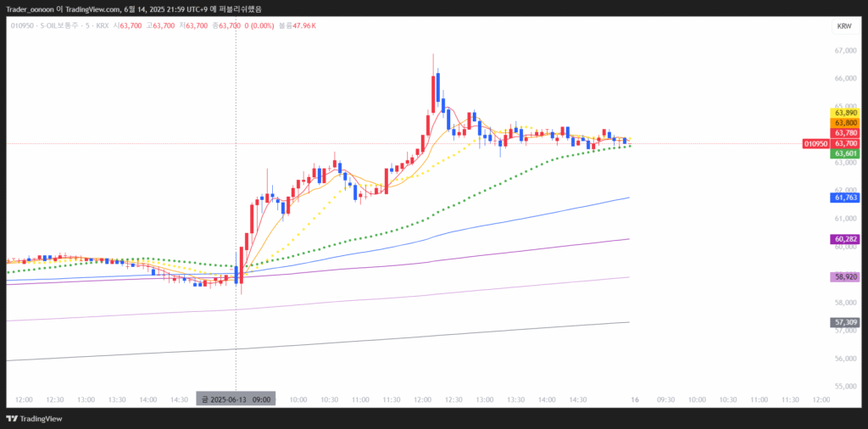Click the 010950 symbol price tag
868x429 pixels.
pos(816,144)
